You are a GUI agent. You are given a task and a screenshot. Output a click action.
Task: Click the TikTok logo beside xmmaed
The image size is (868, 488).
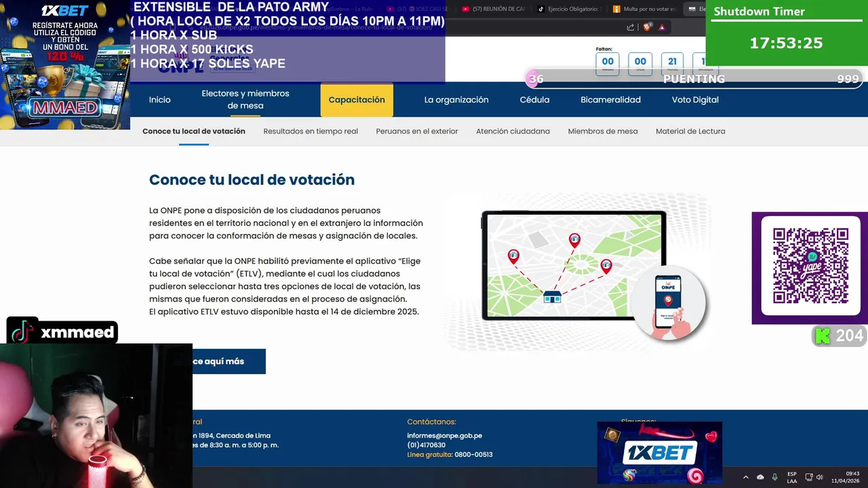pos(22,332)
